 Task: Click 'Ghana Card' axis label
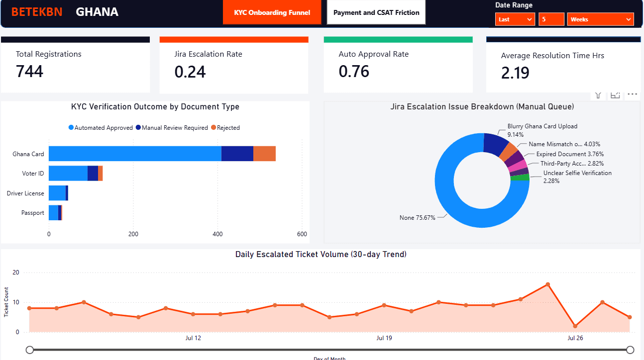[x=28, y=154]
